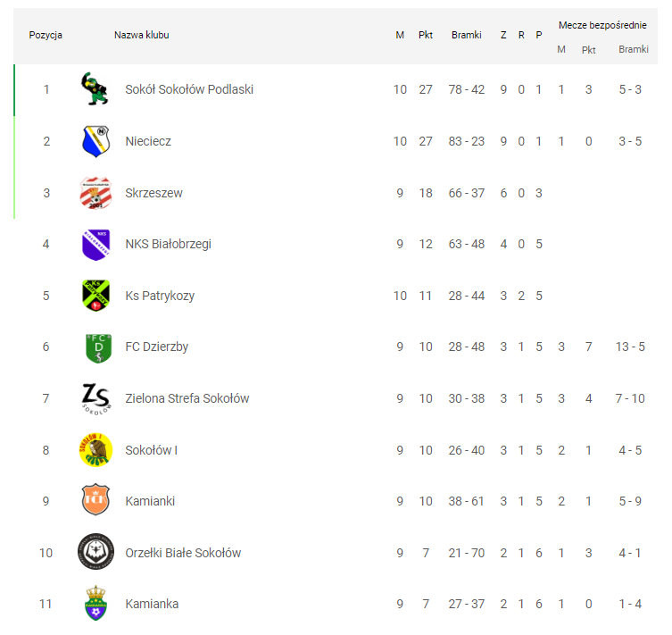Screen dimensions: 672x635
Task: Click the Sokołów I yellow round crest
Action: point(95,450)
